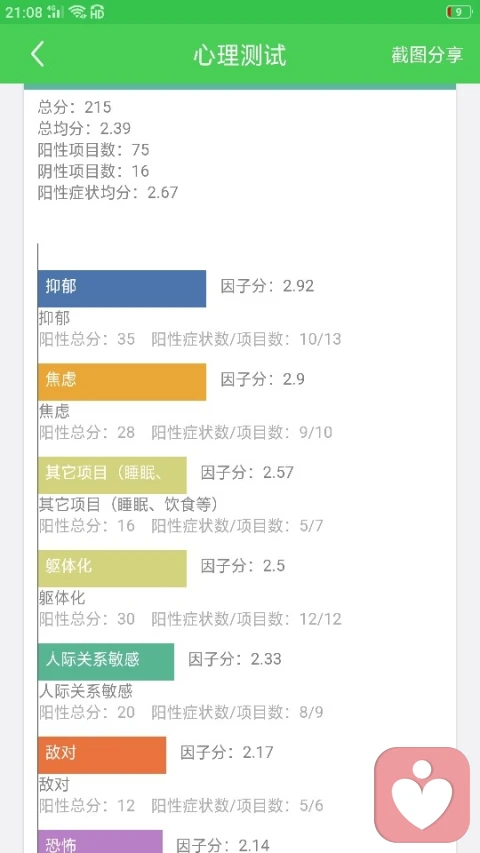Tap the 总分：215 score line
Screen dimensions: 480x853
75,107
